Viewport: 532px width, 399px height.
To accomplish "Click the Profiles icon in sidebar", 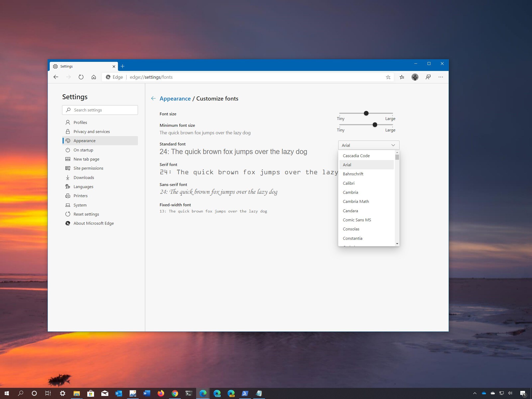I will pyautogui.click(x=68, y=122).
